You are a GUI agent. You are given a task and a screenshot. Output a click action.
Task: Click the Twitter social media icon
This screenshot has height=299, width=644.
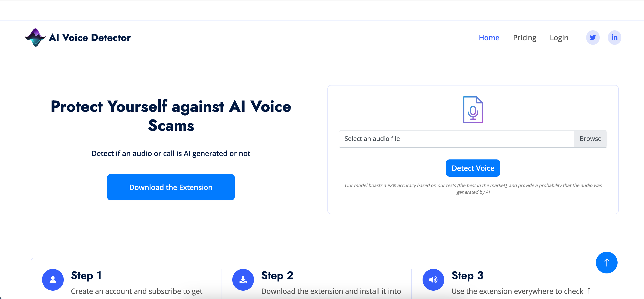593,37
